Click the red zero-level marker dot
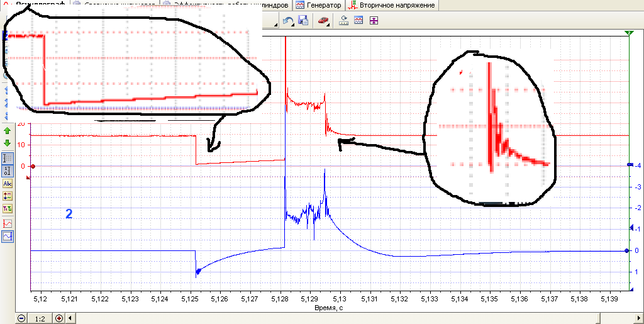The image size is (644, 324). [33, 166]
